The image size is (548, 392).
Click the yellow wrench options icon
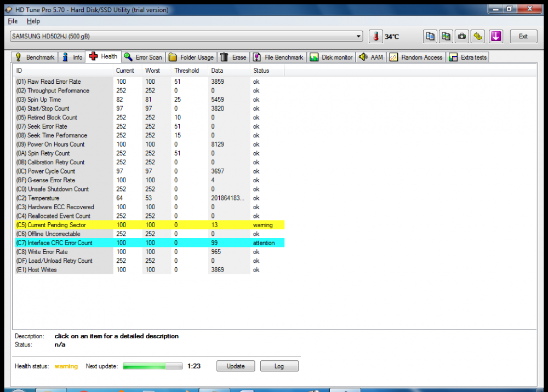pyautogui.click(x=478, y=36)
